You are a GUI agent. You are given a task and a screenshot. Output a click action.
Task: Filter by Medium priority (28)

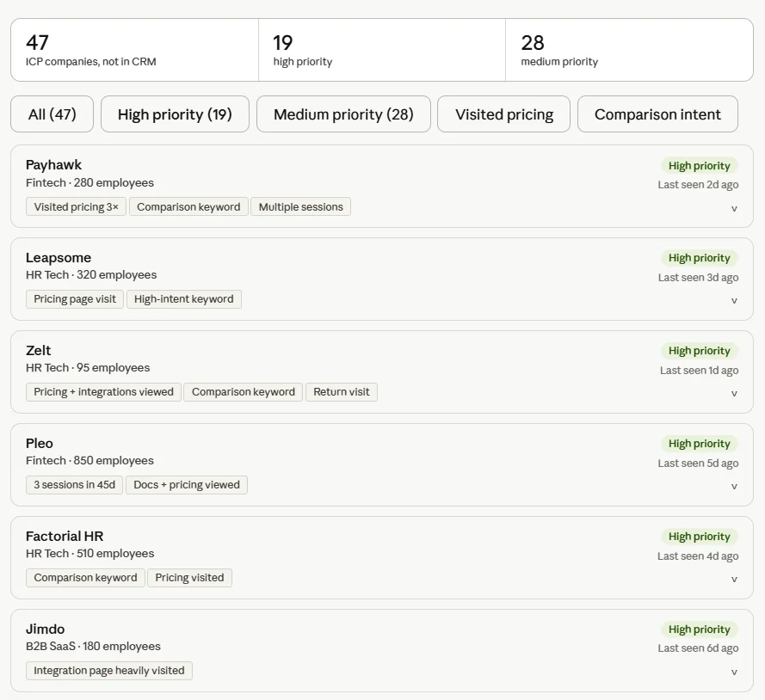[x=343, y=114]
